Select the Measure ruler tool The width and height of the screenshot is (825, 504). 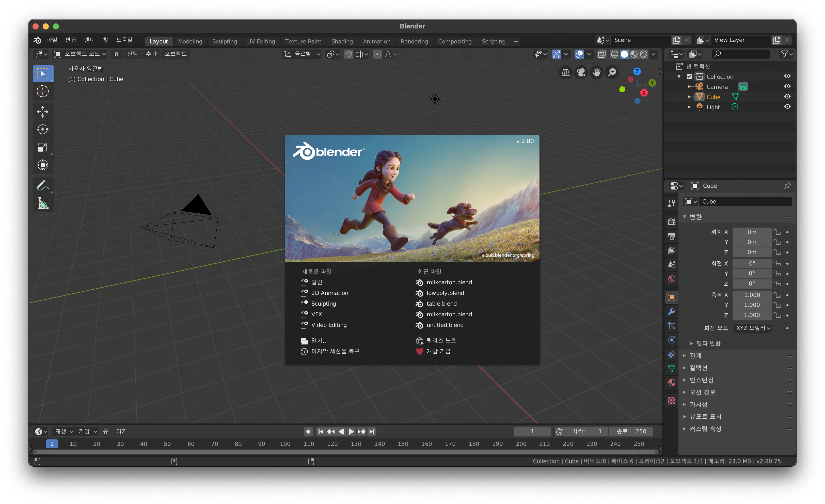[x=42, y=203]
